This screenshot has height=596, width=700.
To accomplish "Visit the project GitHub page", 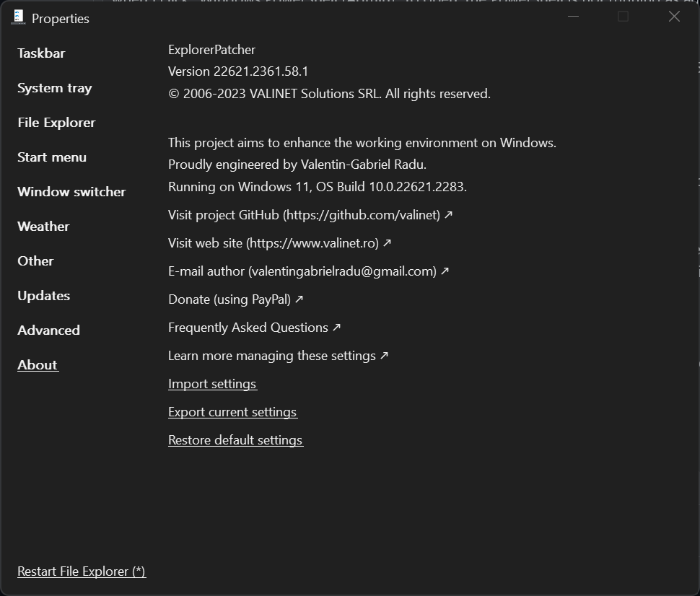I will click(x=303, y=214).
